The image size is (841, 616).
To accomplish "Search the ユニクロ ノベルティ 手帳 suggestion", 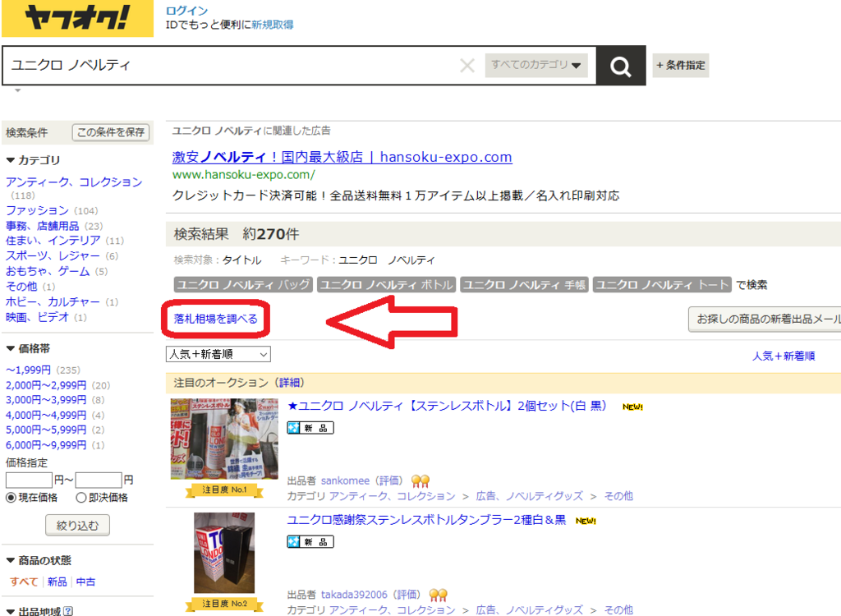I will click(524, 284).
